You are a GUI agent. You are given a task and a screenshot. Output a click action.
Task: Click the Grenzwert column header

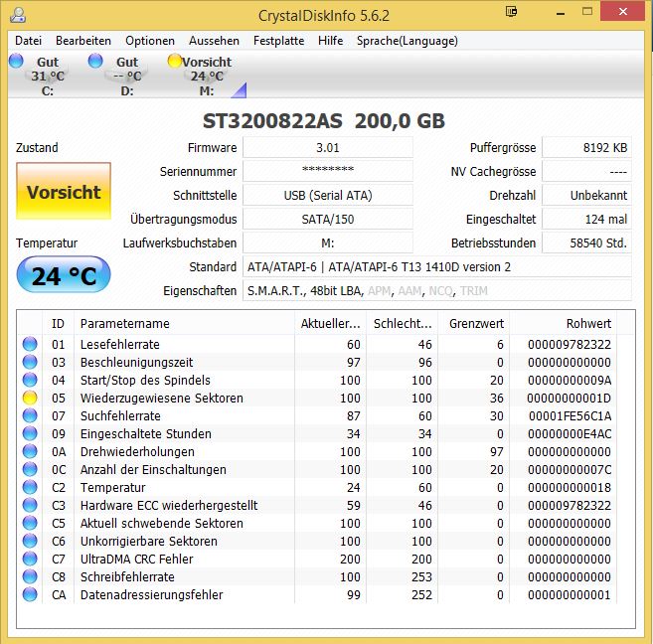[474, 323]
